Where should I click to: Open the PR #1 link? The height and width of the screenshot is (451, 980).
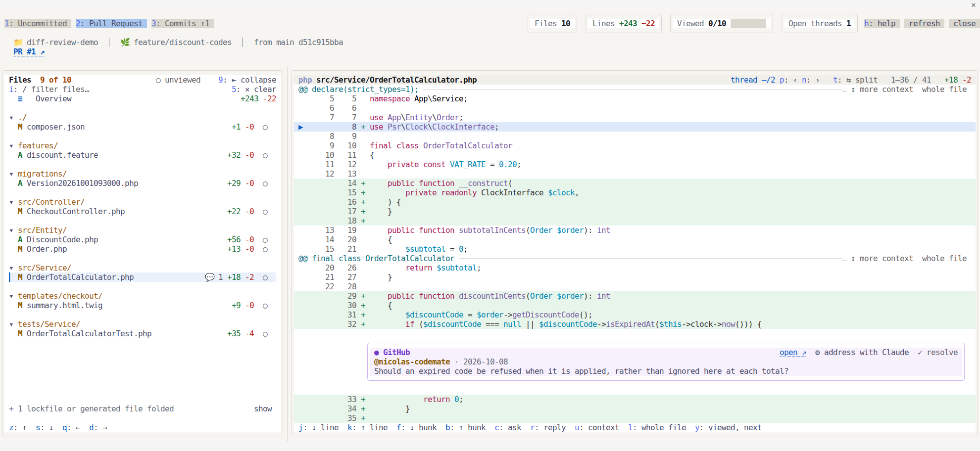pyautogui.click(x=29, y=52)
